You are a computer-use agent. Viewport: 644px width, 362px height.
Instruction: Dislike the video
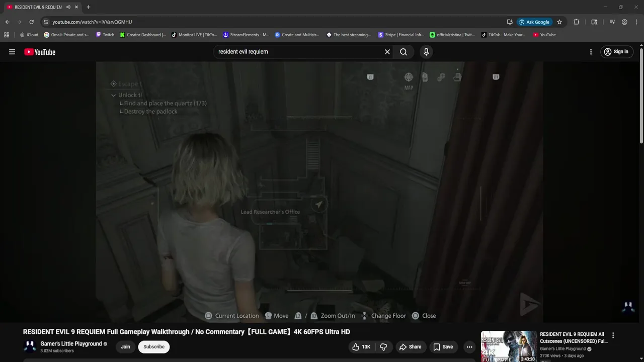383,347
